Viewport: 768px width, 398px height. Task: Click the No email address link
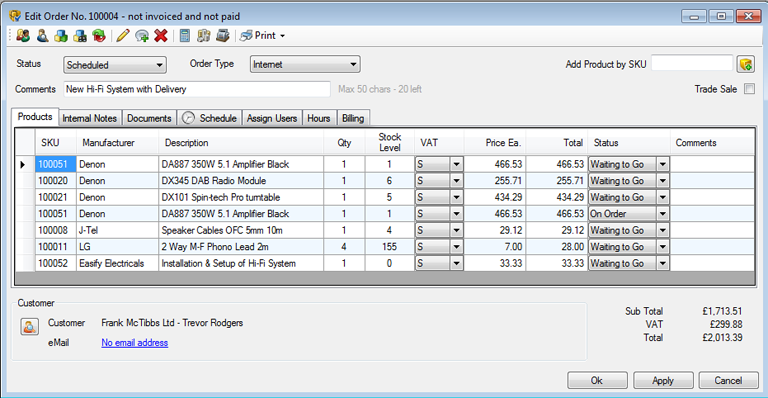point(135,343)
